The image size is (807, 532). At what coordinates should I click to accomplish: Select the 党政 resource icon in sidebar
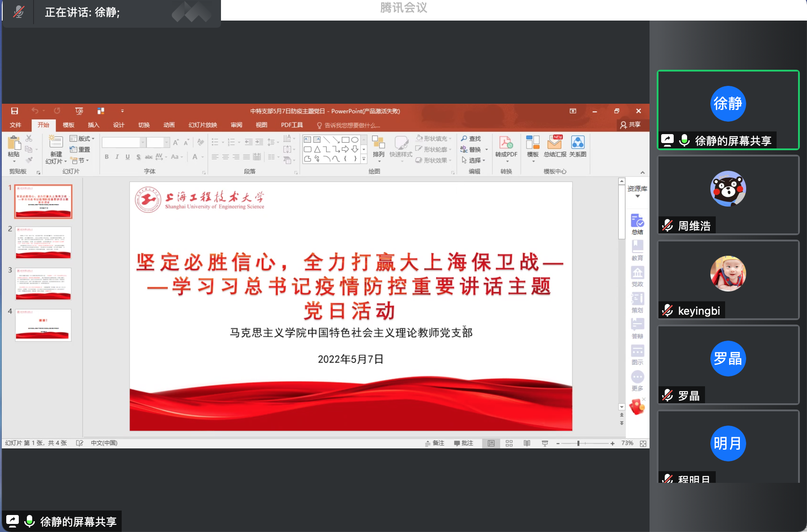click(637, 274)
